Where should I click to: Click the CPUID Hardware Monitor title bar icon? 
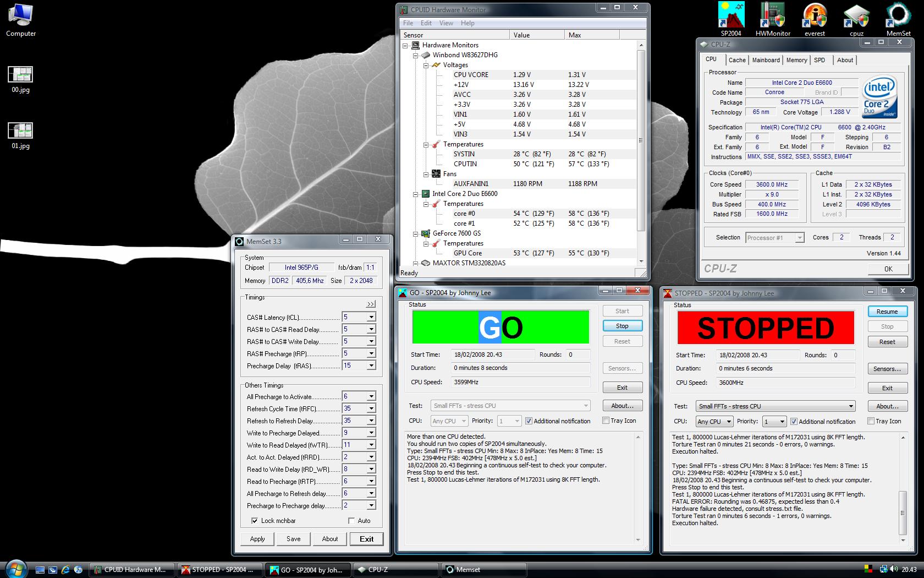pos(404,9)
